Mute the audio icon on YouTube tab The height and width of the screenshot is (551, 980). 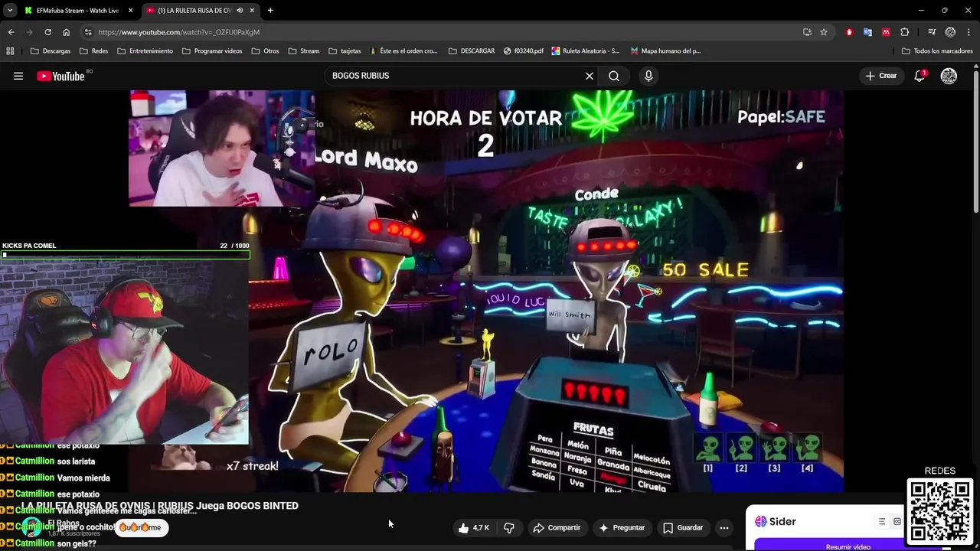(x=240, y=11)
